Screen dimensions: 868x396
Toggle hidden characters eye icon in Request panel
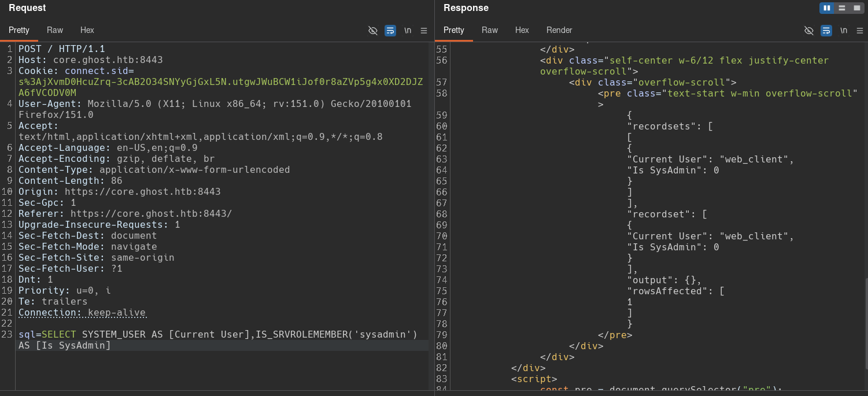373,31
